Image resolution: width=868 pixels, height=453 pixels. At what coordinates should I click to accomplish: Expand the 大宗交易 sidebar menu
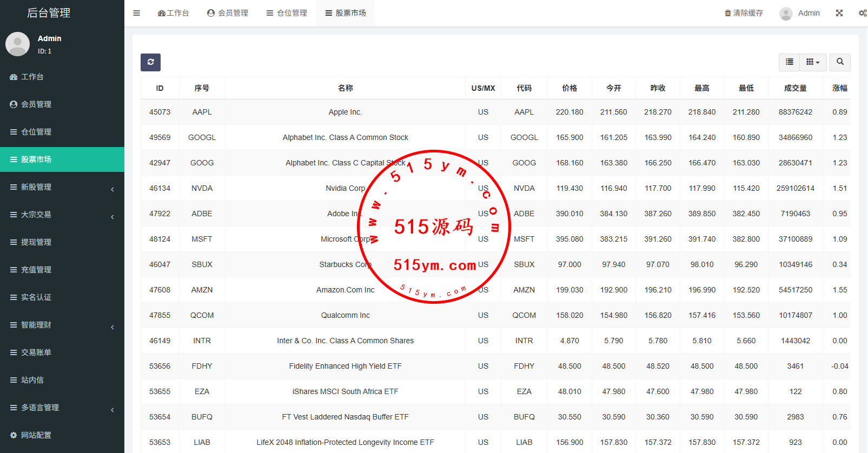pyautogui.click(x=62, y=215)
